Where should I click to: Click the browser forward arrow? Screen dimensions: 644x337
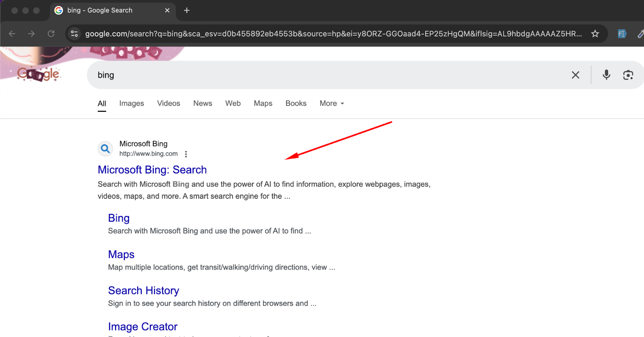click(x=31, y=34)
